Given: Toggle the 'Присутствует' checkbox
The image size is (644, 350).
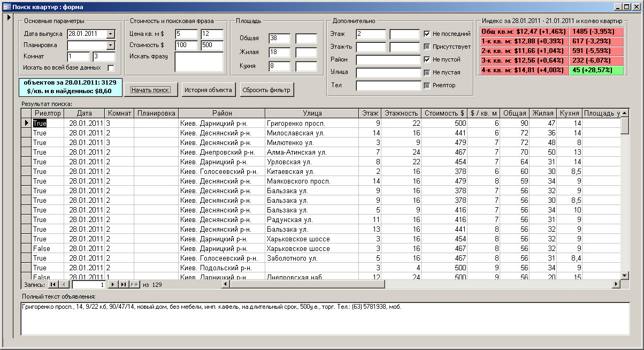Looking at the screenshot, I should (427, 47).
